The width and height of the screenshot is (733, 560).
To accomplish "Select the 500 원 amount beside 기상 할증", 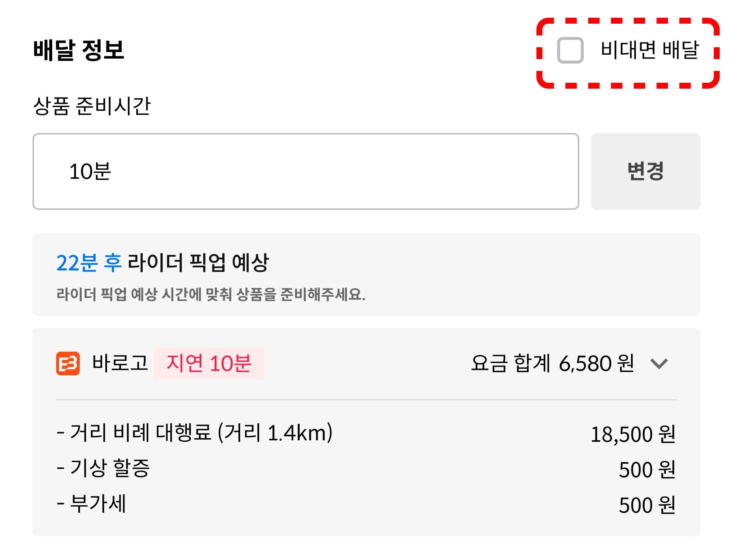I will click(647, 469).
